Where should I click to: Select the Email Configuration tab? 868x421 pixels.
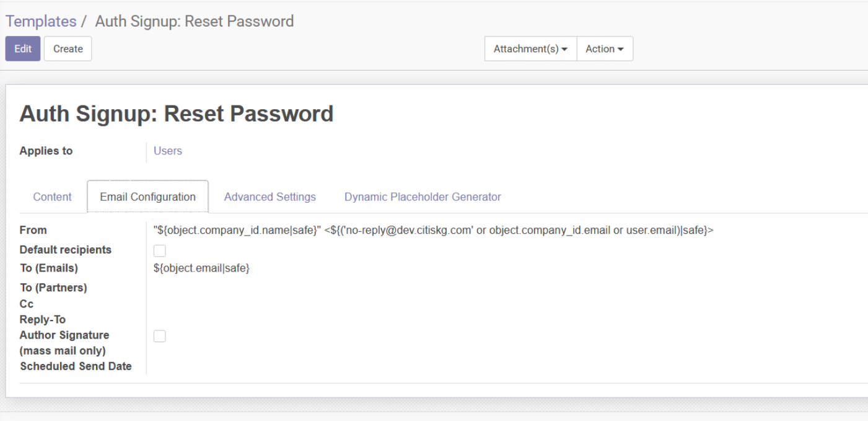pos(147,197)
